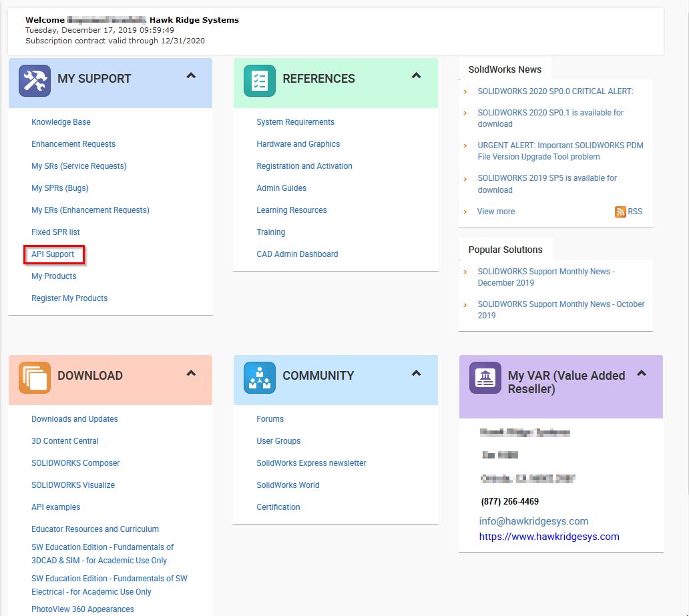This screenshot has width=689, height=616.
Task: Email info@hawkridgesys.com
Action: pos(533,521)
